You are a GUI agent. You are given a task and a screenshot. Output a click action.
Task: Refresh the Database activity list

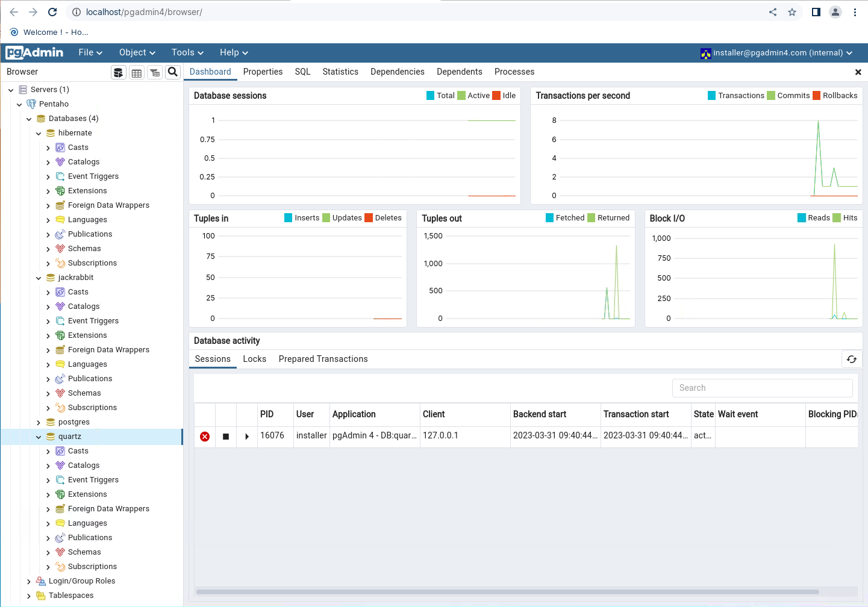(851, 359)
